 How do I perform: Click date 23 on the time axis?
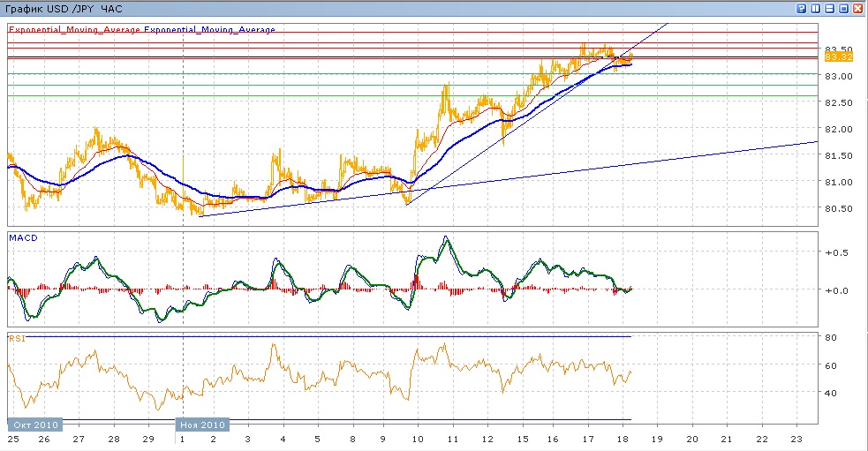pos(796,438)
